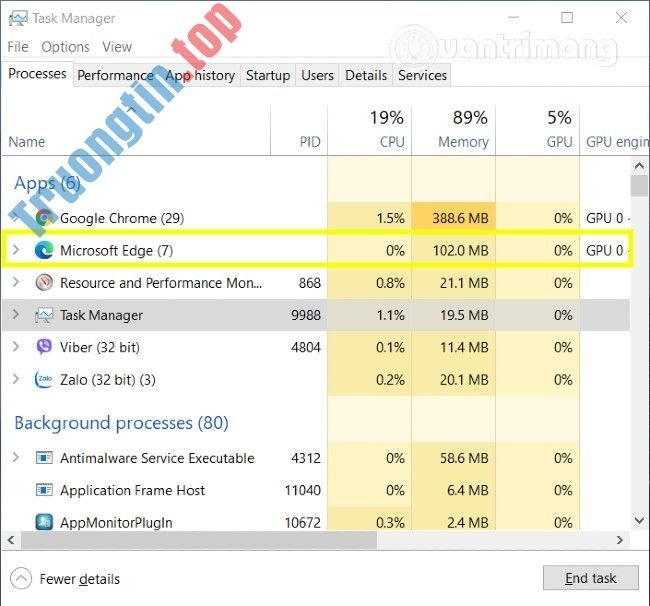Screen dimensions: 650x606
Task: Switch to the Startup tab
Action: (x=268, y=75)
